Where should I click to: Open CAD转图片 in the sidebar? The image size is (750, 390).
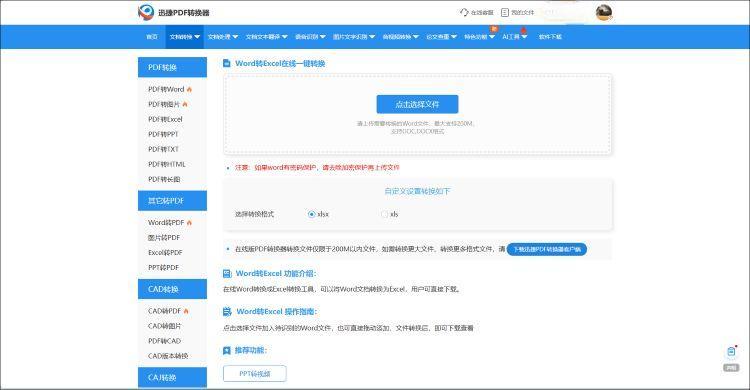165,326
